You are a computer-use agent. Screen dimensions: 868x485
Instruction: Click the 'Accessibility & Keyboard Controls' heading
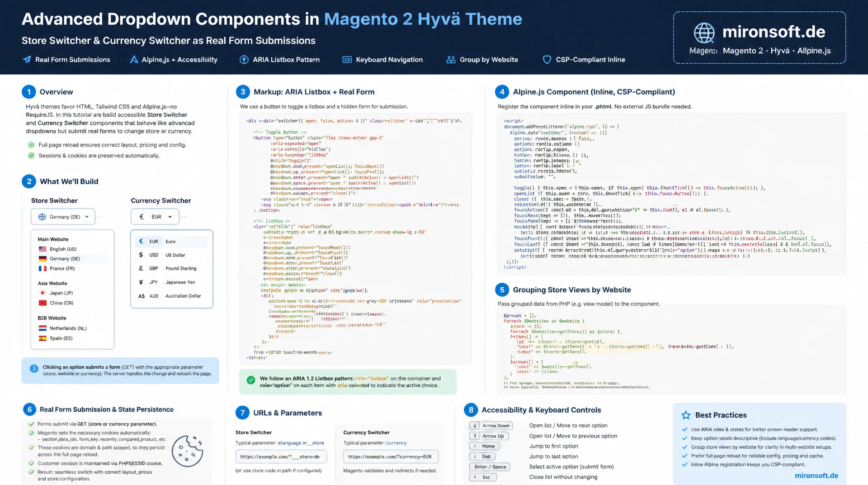point(541,410)
